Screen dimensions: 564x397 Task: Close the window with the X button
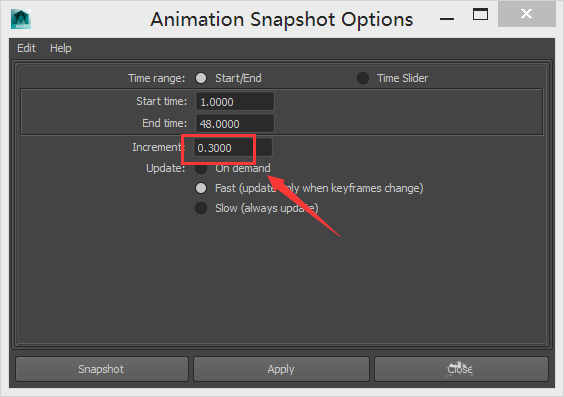coord(527,14)
